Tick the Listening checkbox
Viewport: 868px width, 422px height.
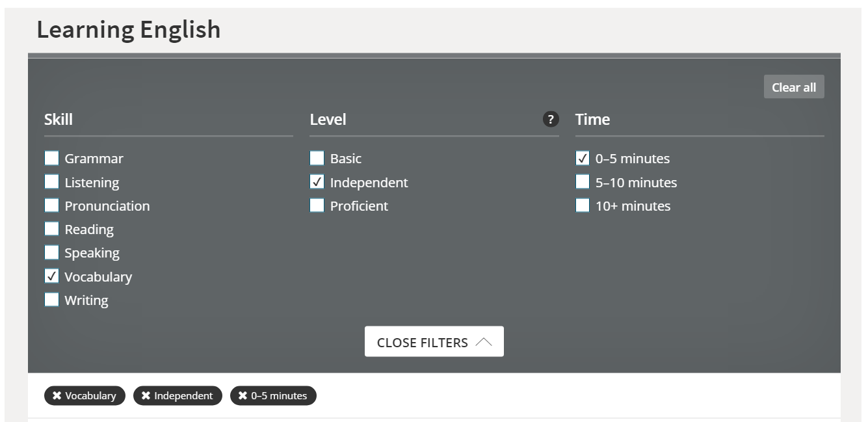(x=52, y=182)
